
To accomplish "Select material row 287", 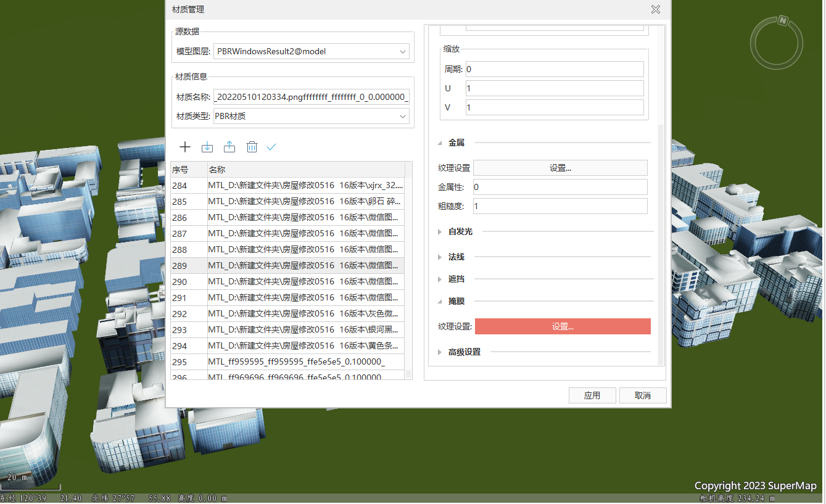I will (x=287, y=234).
